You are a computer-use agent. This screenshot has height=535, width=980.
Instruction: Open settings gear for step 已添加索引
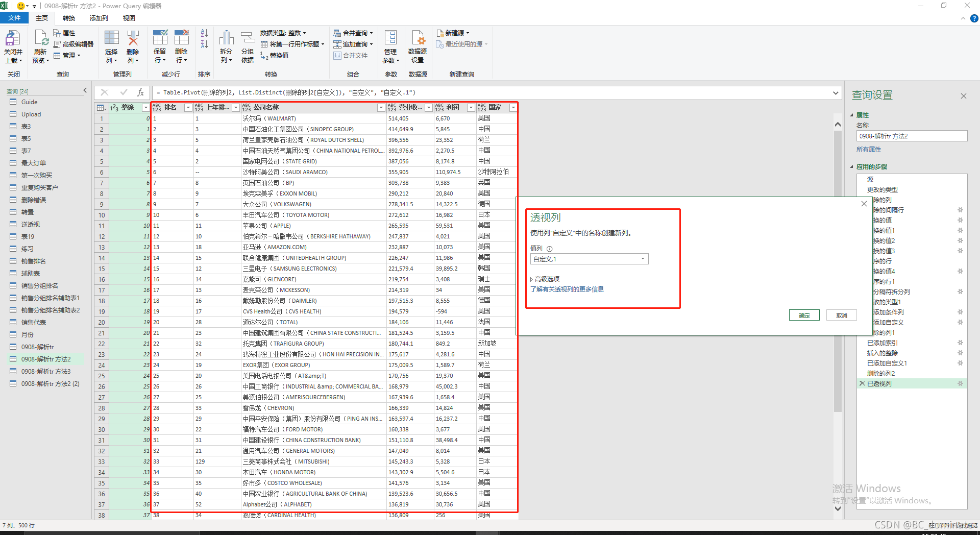pyautogui.click(x=960, y=343)
